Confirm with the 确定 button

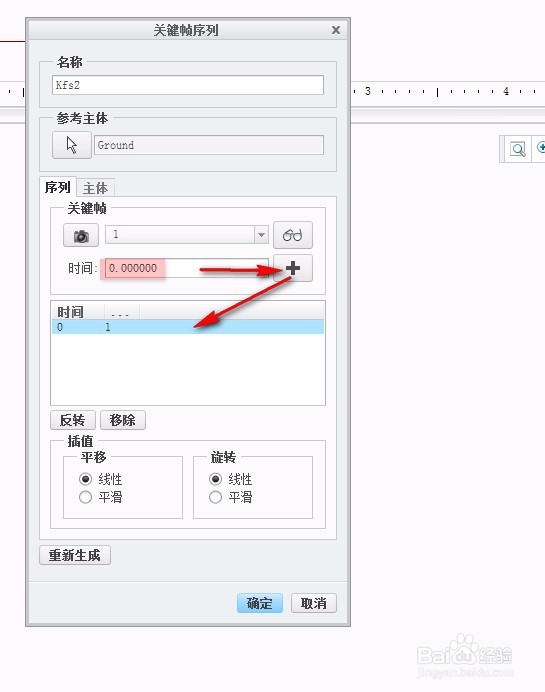coord(259,603)
